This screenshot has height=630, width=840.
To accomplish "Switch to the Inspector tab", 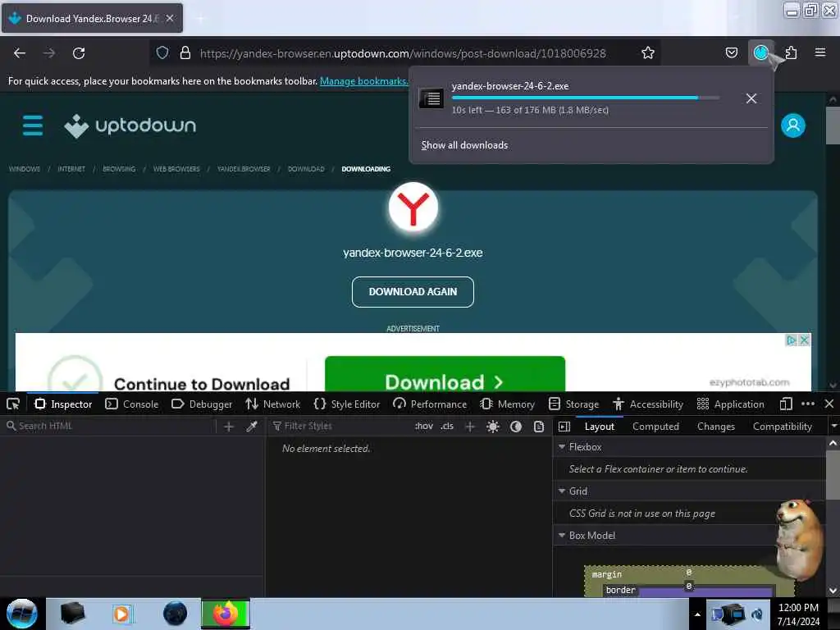I will pos(63,404).
